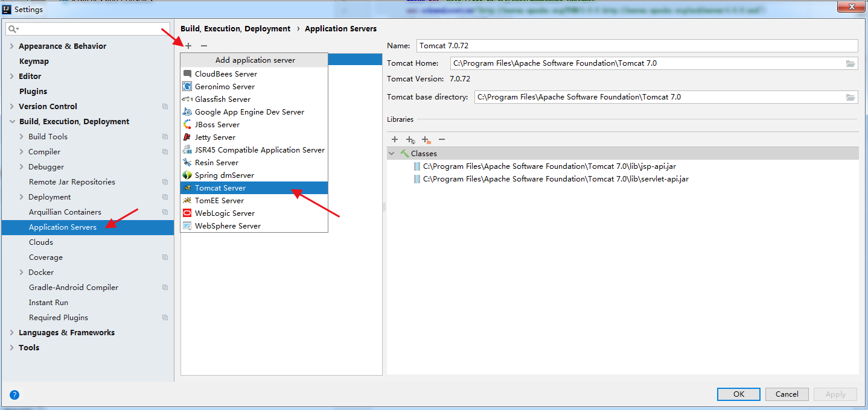
Task: Open Remote Jar Repositories settings
Action: pos(72,181)
